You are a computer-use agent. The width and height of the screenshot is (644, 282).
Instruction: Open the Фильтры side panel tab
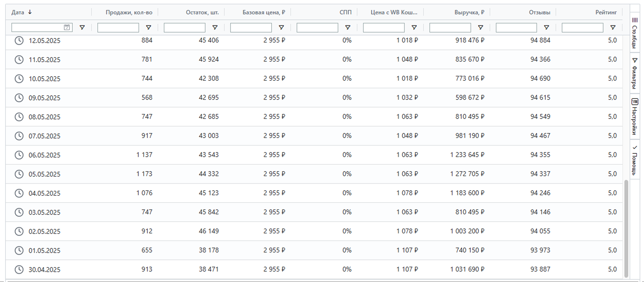coord(634,73)
